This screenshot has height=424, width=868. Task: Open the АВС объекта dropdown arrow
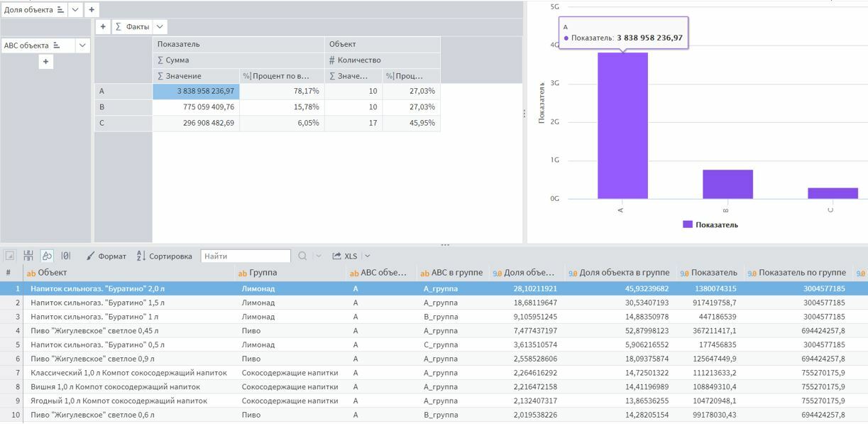(x=82, y=45)
